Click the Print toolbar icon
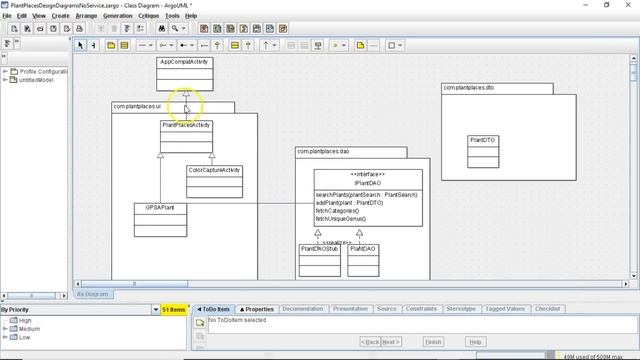 click(80, 29)
